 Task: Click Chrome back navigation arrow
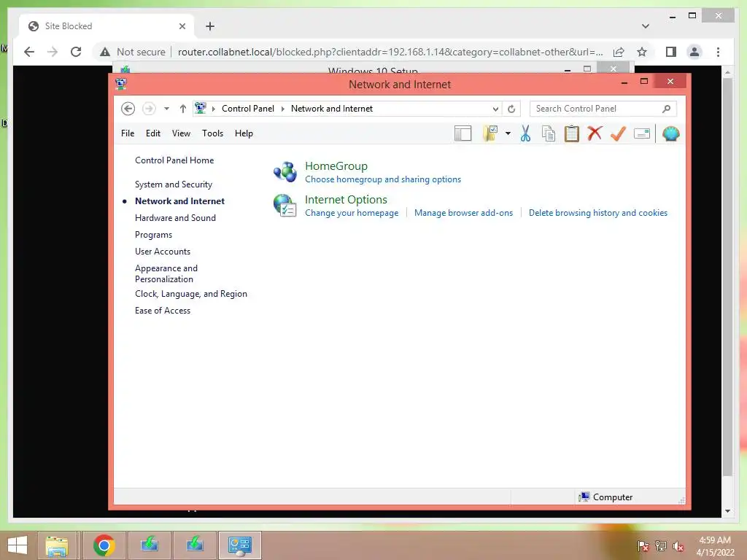point(29,52)
